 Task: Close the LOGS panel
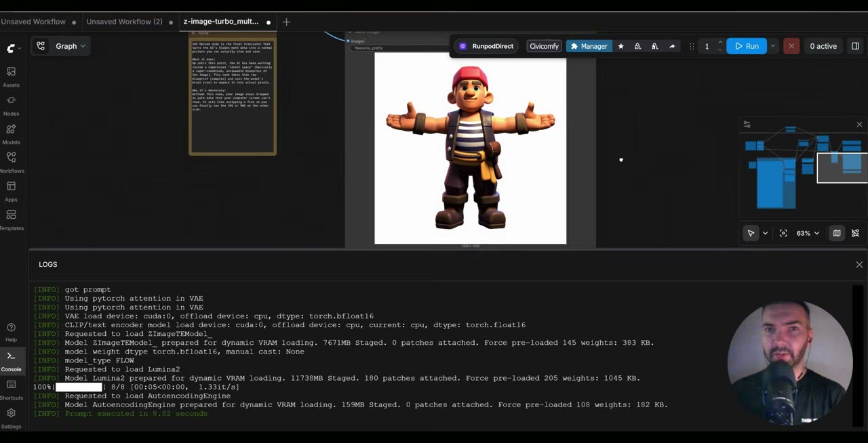tap(859, 265)
